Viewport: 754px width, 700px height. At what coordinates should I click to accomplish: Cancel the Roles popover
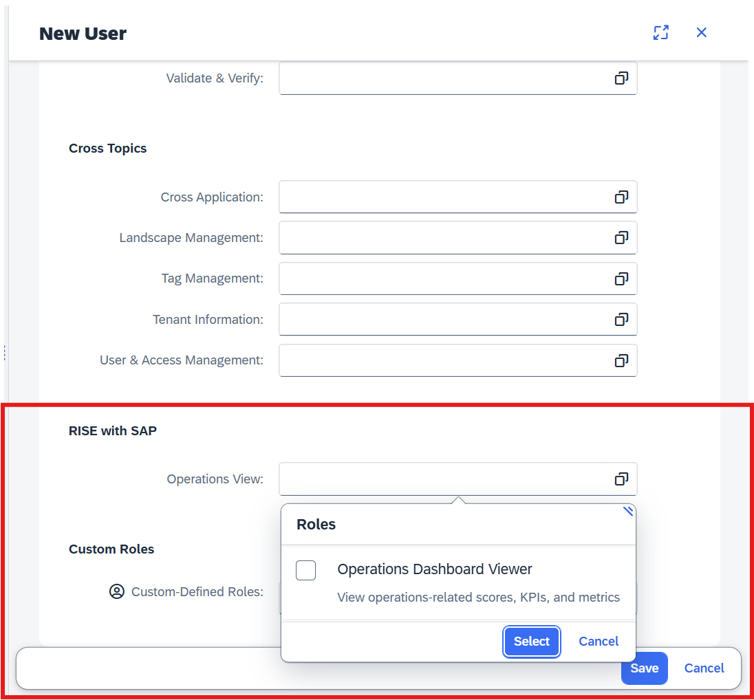point(599,642)
